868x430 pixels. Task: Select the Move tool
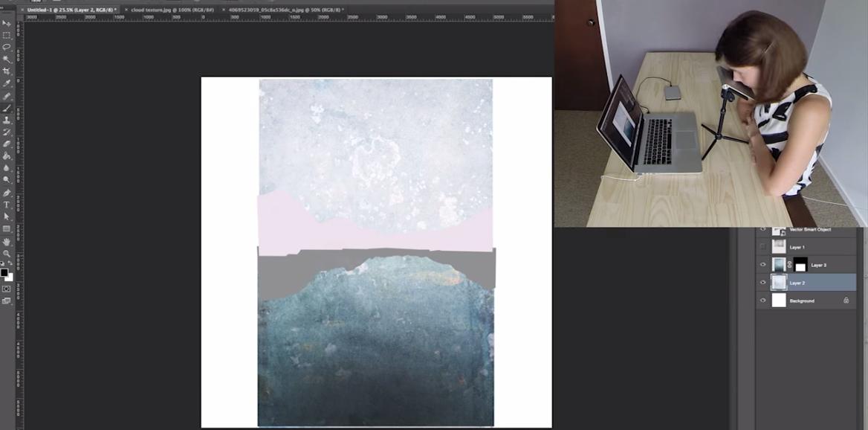[x=7, y=23]
